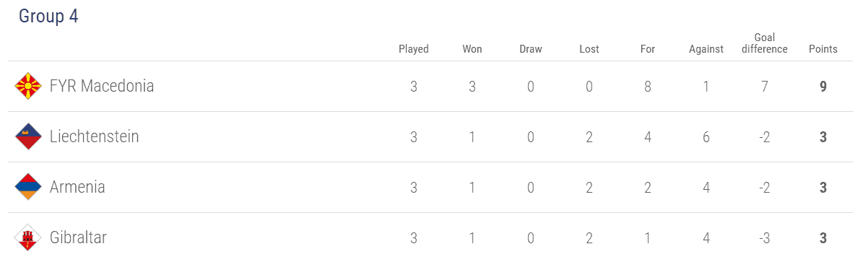Click the For column header

coord(648,49)
